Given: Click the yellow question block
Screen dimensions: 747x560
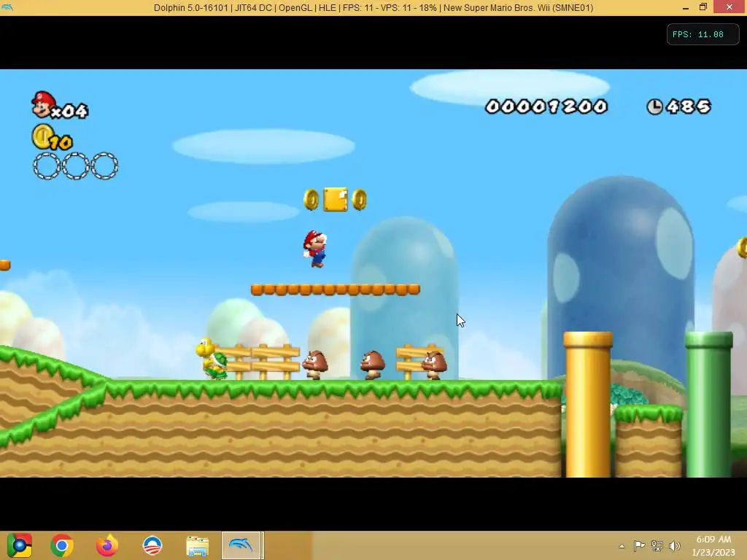Looking at the screenshot, I should pos(336,199).
